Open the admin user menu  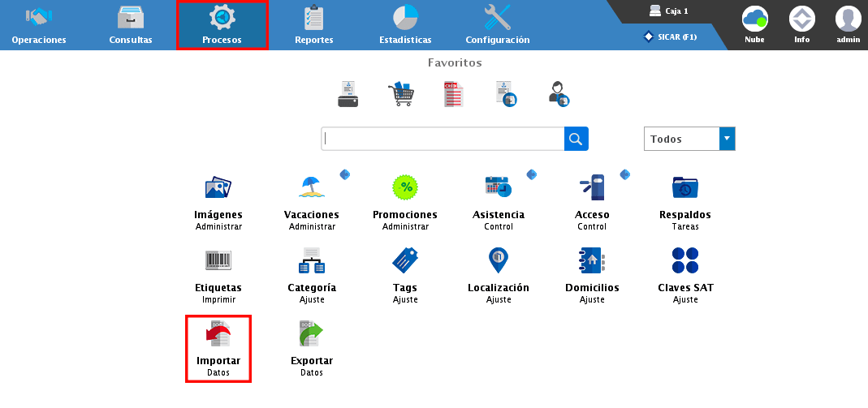[848, 24]
